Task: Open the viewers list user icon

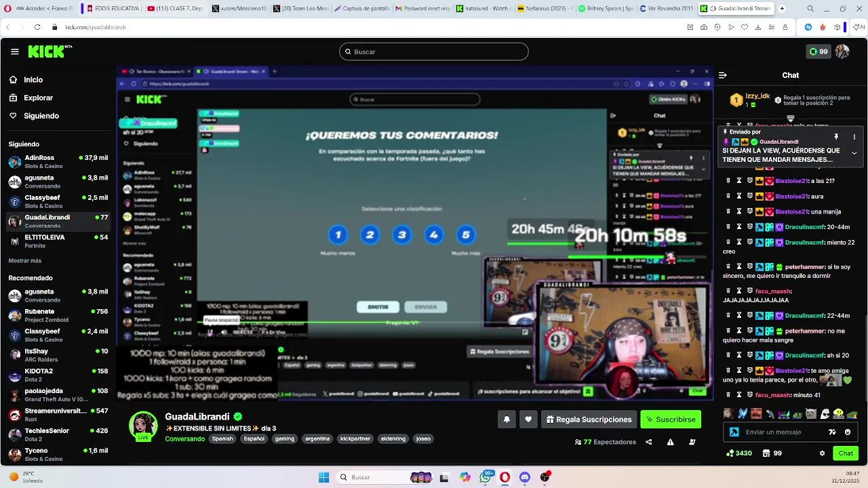Action: click(692, 442)
